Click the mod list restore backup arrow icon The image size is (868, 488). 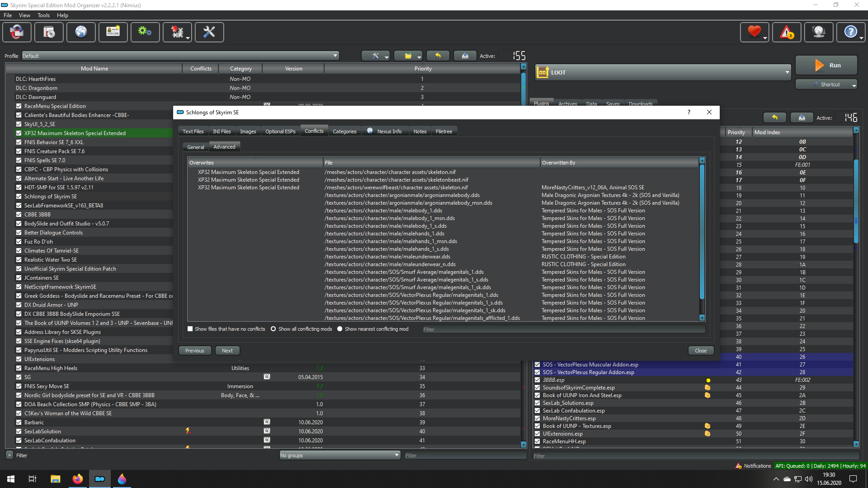pos(438,56)
